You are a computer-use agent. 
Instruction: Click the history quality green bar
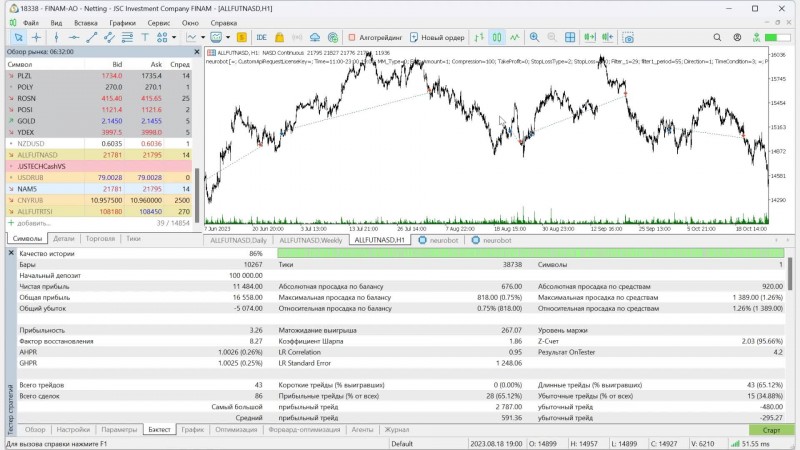click(531, 253)
